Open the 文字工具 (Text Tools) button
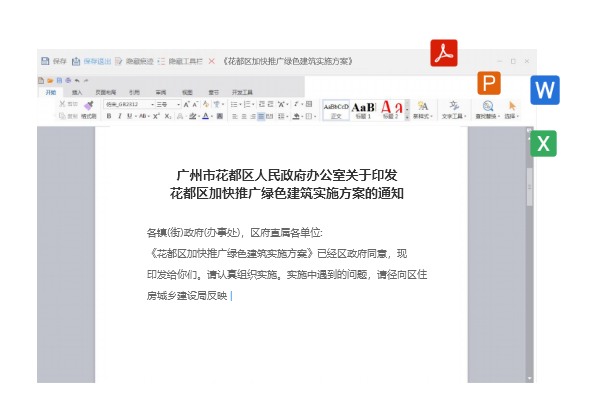 [455, 108]
